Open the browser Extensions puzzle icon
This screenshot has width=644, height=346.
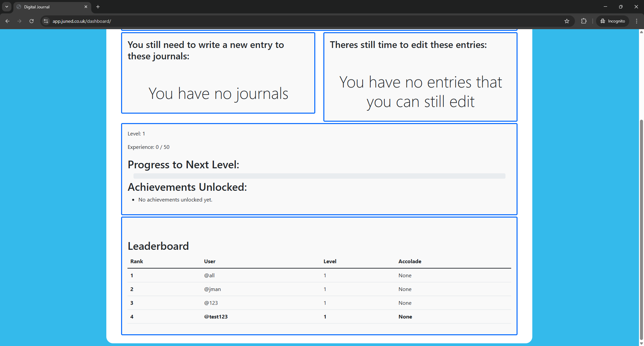(x=584, y=21)
